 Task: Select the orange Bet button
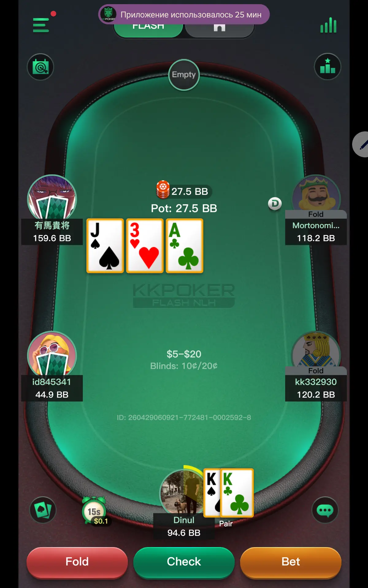(291, 562)
